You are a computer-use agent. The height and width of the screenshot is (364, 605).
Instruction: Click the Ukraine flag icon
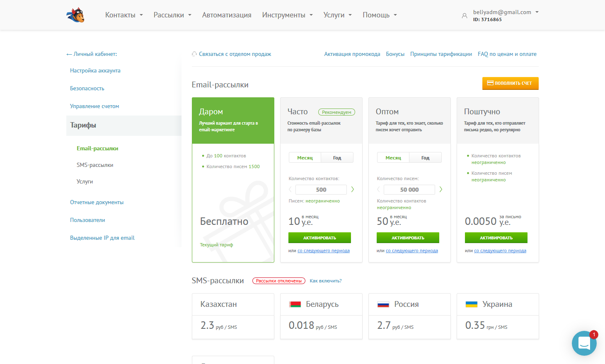[x=472, y=304]
